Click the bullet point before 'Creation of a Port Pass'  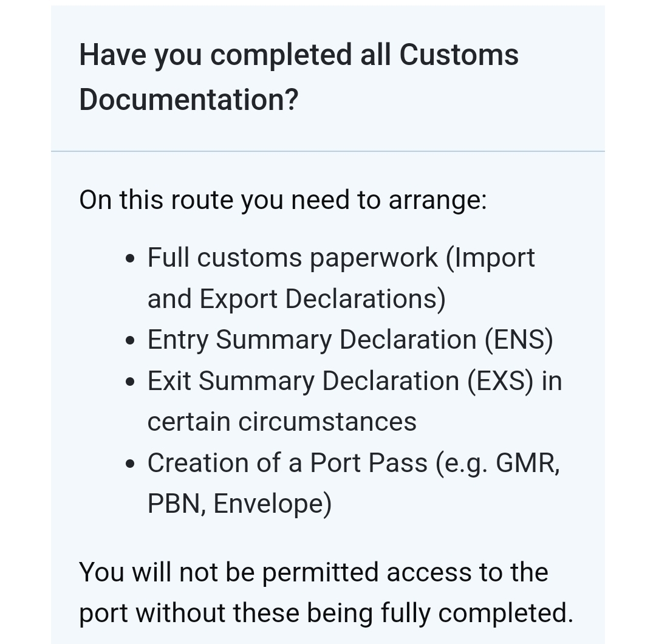(x=129, y=464)
